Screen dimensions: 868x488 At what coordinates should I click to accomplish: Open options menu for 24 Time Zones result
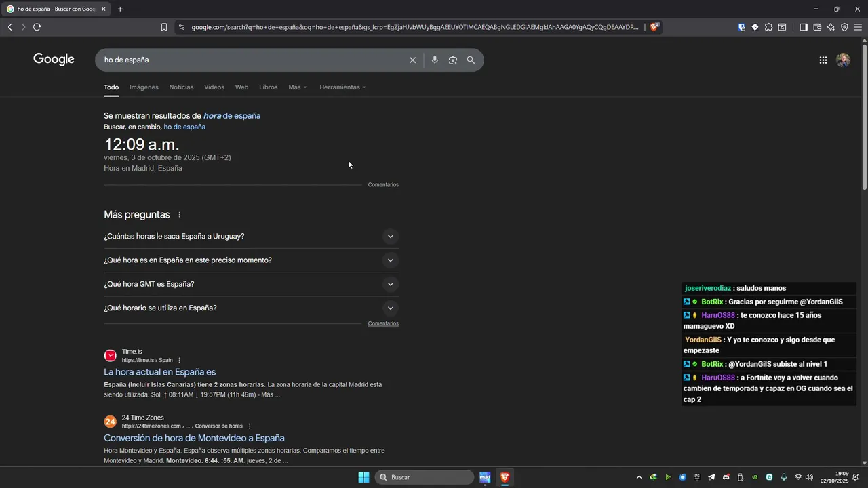250,426
